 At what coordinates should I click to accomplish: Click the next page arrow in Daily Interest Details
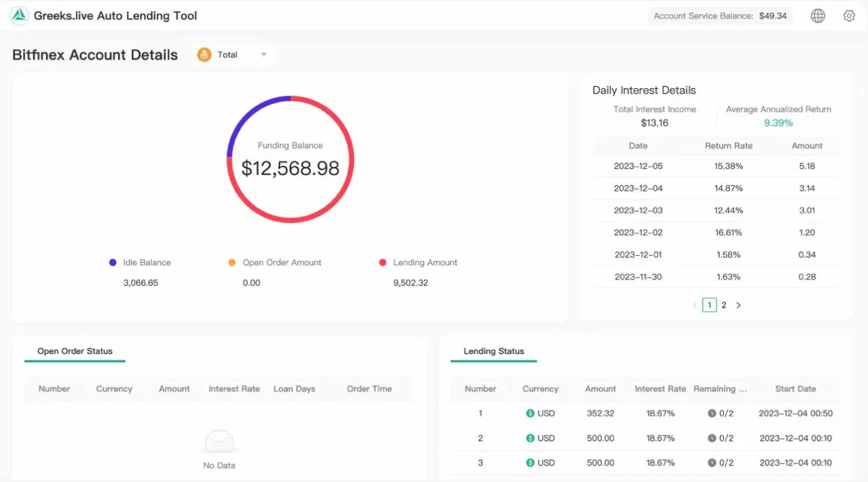pyautogui.click(x=738, y=305)
